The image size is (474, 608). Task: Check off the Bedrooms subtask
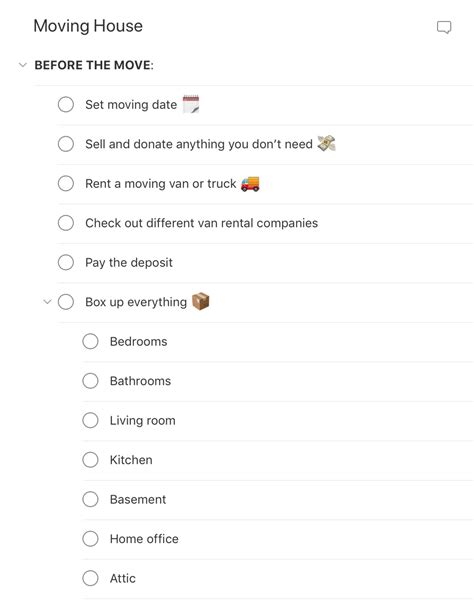pos(90,341)
